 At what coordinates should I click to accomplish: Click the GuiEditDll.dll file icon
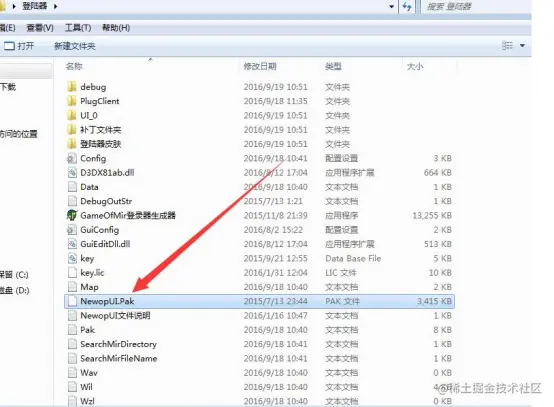(72, 244)
